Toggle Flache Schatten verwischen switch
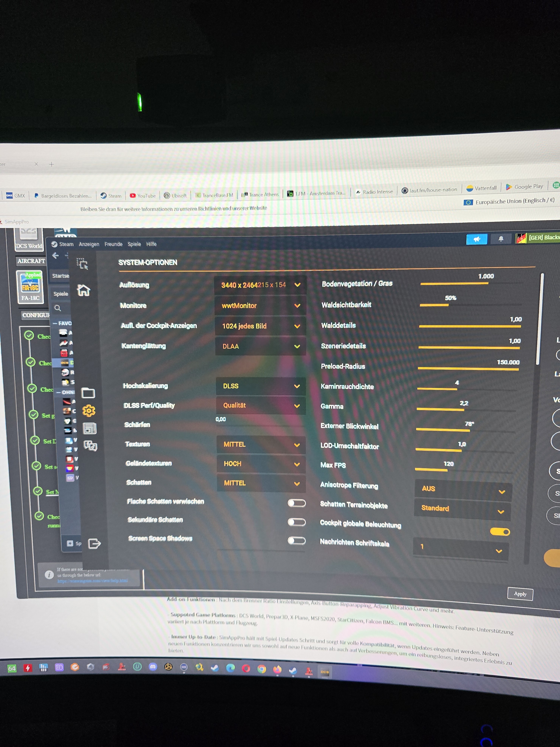560x747 pixels. coord(297,503)
